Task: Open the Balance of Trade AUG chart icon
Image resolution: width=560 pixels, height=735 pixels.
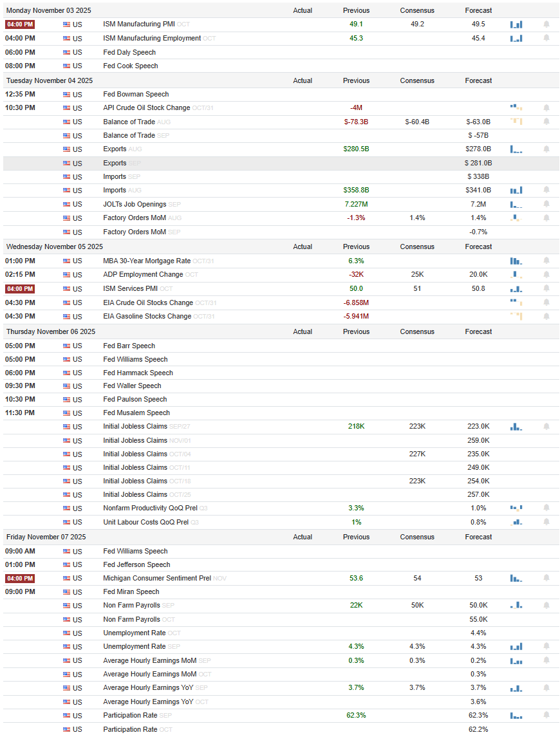Action: tap(516, 122)
